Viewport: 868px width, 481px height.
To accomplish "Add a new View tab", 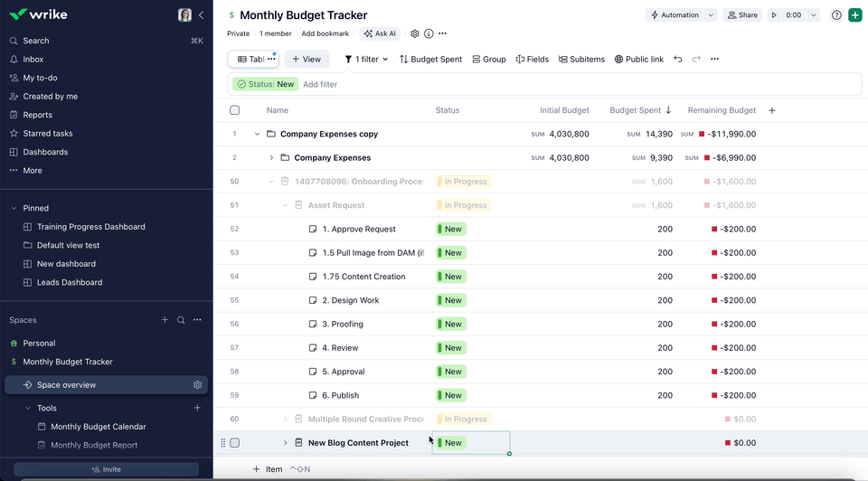I will coord(307,60).
